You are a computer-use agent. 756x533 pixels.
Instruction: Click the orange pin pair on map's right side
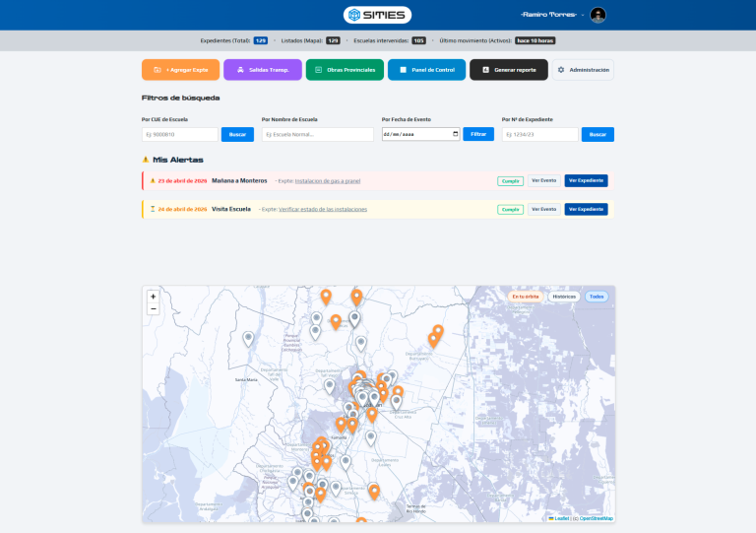coord(435,336)
